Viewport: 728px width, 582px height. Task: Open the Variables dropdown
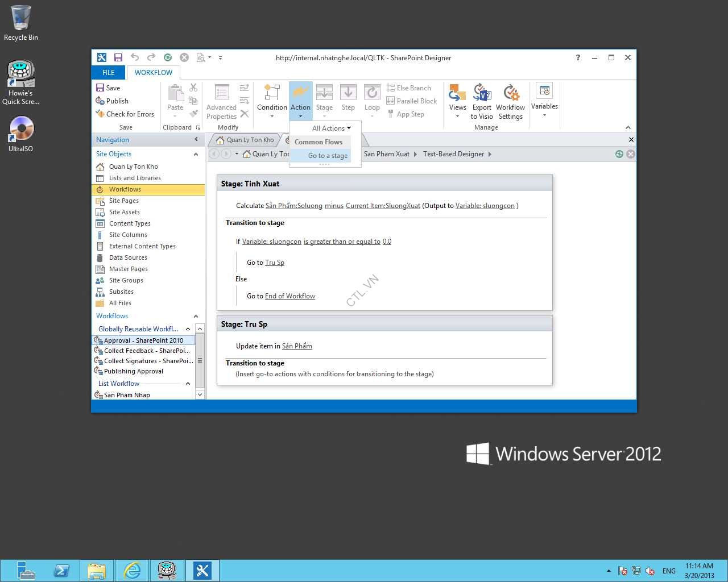tap(544, 100)
